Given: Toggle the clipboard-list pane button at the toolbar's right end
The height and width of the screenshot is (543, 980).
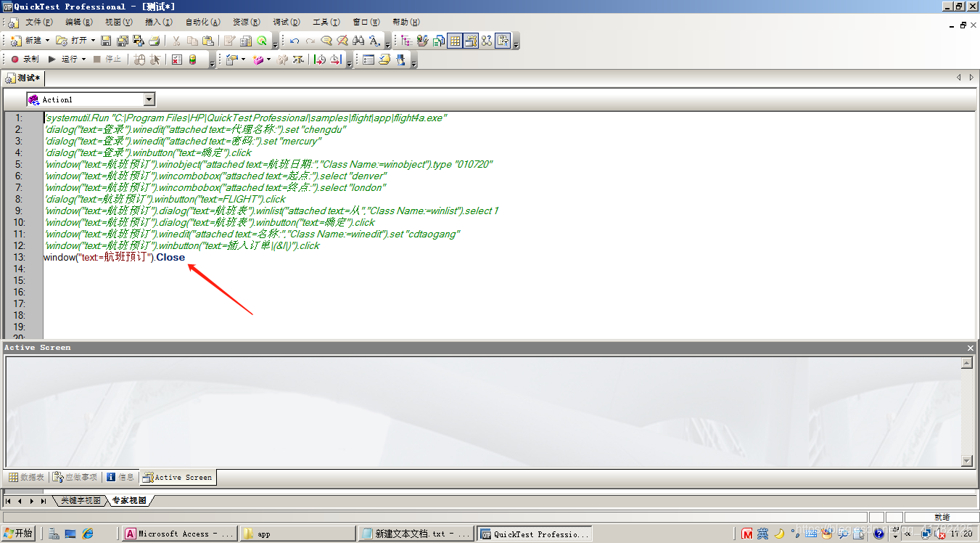Looking at the screenshot, I should (503, 41).
